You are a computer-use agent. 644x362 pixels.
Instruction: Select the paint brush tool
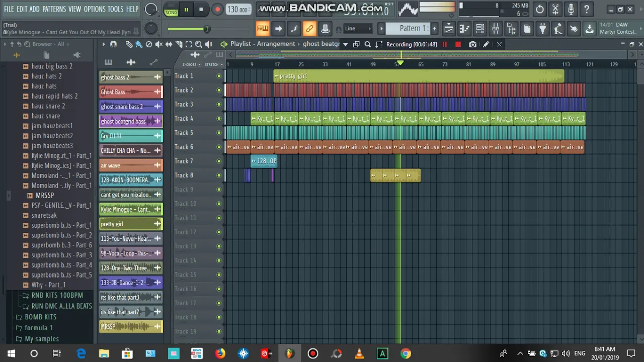139,44
